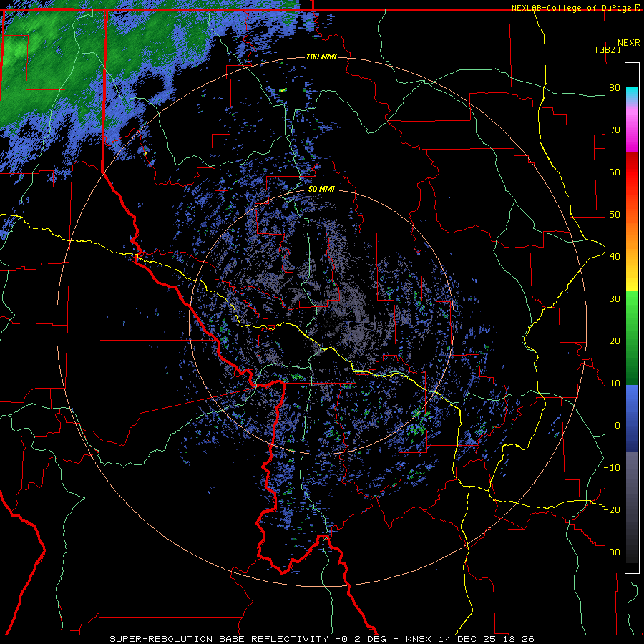Click the -10 dBZ scale value
The image size is (644, 644).
click(612, 468)
